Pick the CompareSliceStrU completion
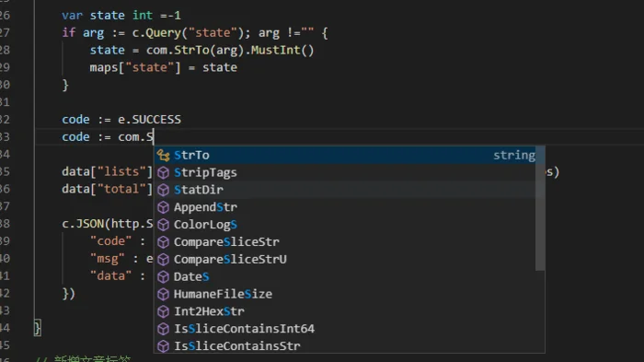Viewport: 644px width, 362px height. [x=345, y=259]
